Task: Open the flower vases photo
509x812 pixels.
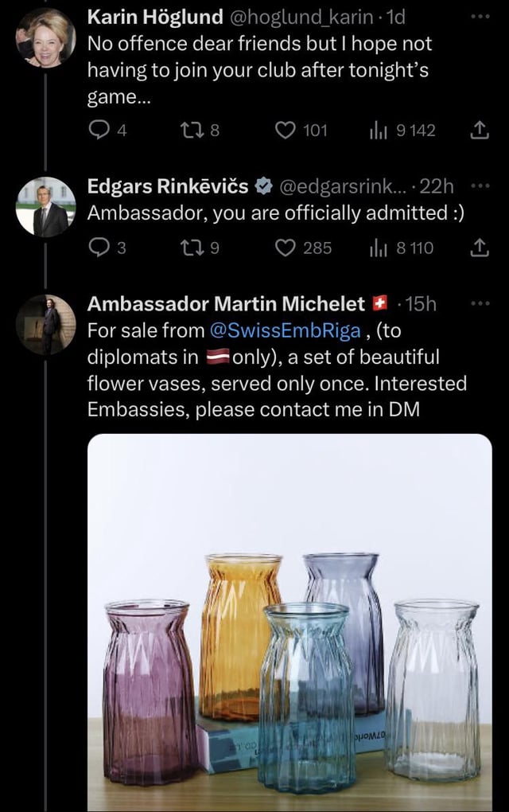Action: (289, 621)
